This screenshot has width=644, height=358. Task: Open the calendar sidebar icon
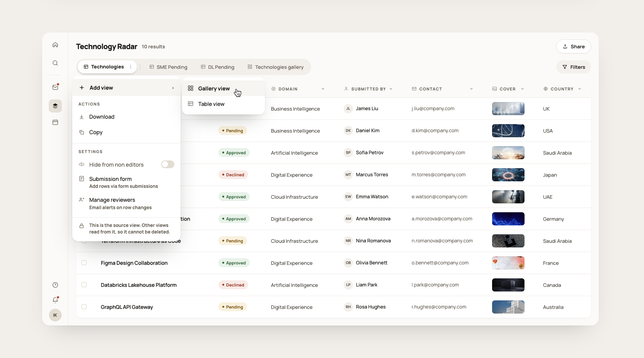(x=55, y=122)
